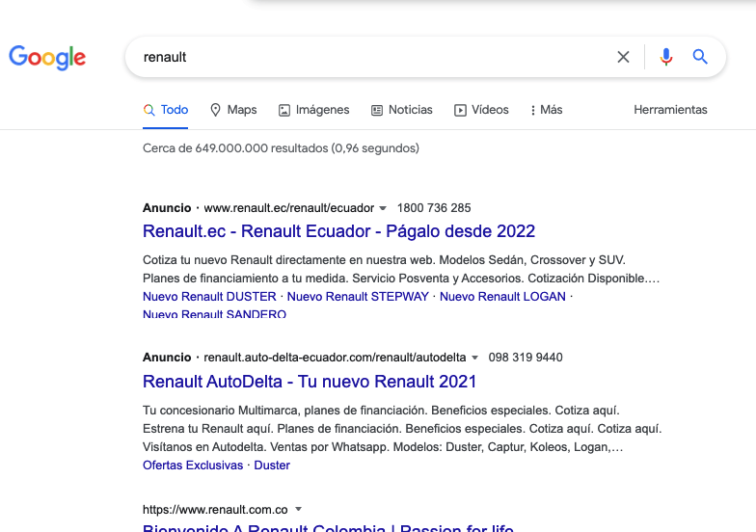Click the Todo magnifier icon
The image size is (756, 532).
[x=148, y=110]
